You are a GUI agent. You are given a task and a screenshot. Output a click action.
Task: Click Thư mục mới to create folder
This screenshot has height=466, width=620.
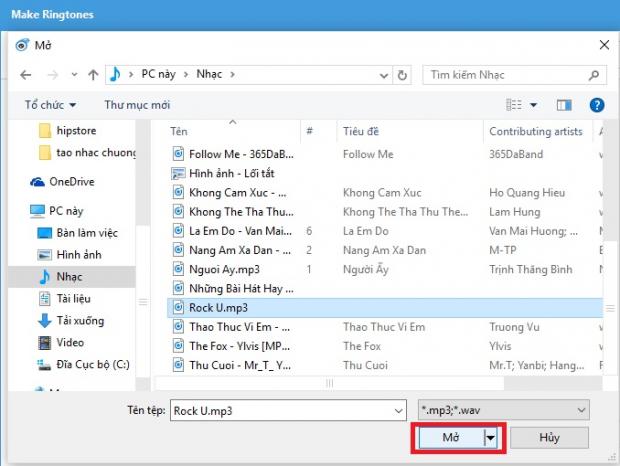(137, 104)
